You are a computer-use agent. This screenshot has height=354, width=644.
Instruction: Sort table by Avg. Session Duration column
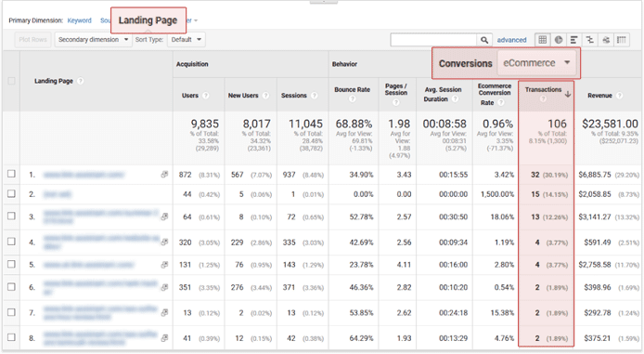(443, 94)
